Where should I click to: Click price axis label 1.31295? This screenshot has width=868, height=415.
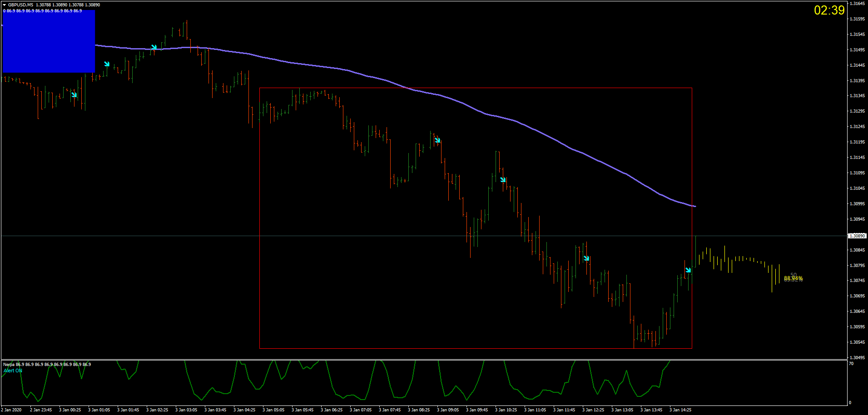click(857, 111)
